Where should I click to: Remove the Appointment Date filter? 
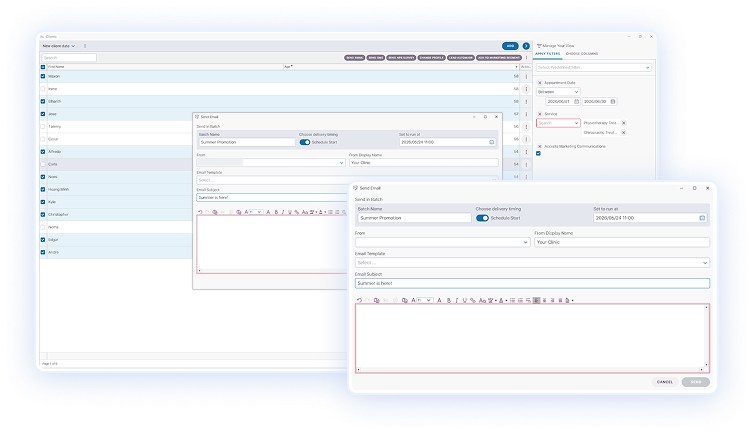coord(540,82)
